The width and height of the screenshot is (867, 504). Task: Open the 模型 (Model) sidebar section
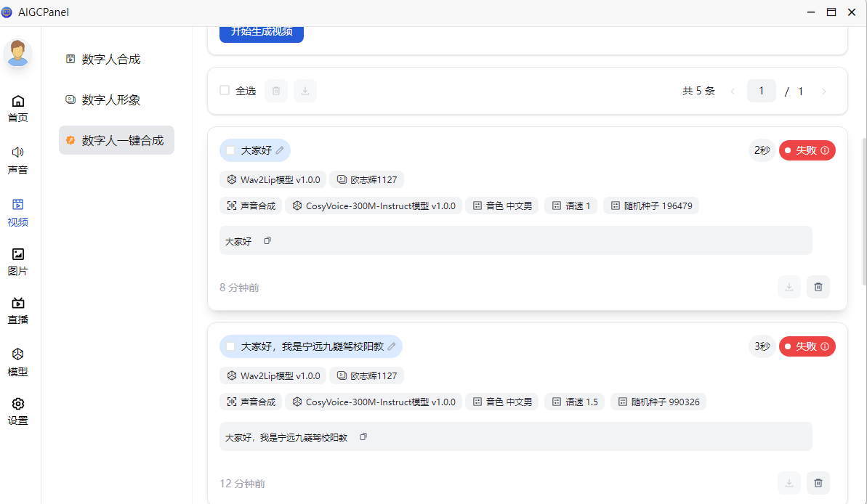point(18,362)
